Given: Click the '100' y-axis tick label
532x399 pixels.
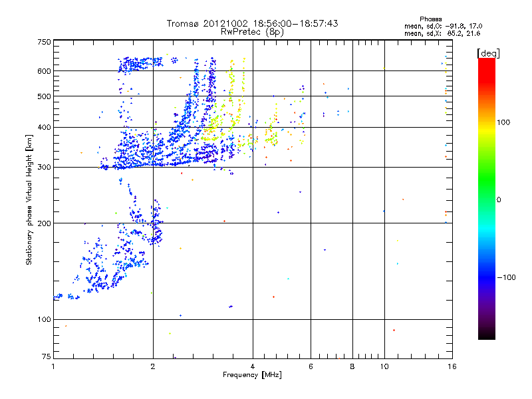Looking at the screenshot, I should [44, 320].
